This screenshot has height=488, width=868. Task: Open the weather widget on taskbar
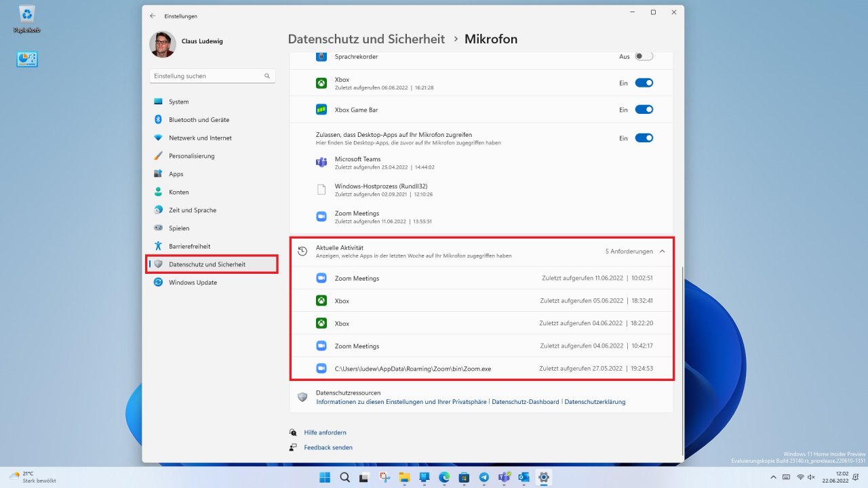click(x=33, y=477)
